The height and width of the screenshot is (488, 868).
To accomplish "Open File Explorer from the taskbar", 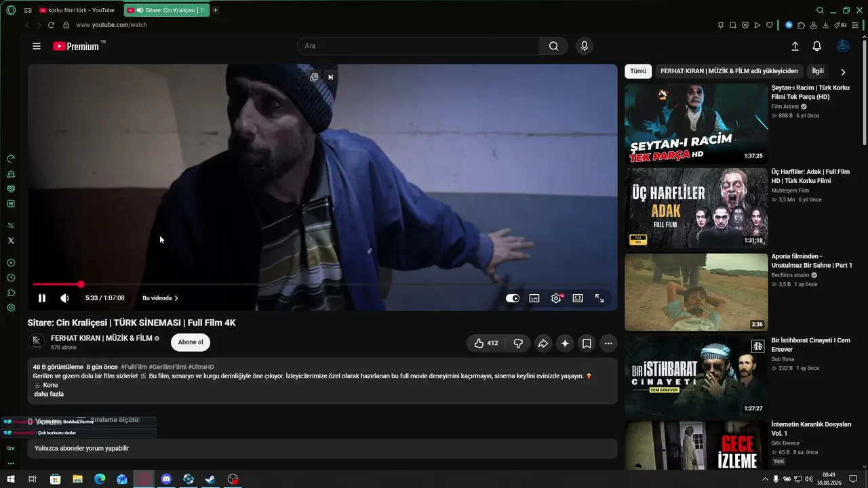I will tap(77, 479).
